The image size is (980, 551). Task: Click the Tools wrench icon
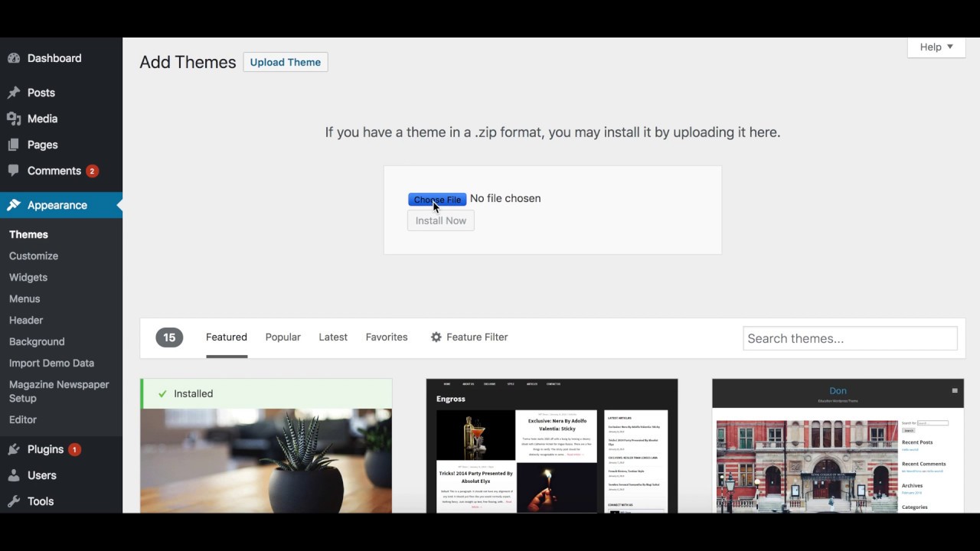(x=14, y=501)
